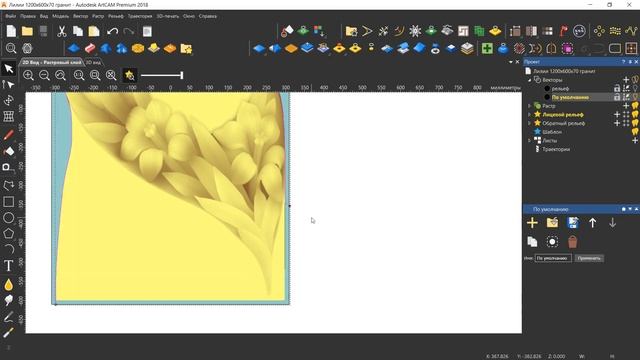The image size is (640, 360).
Task: Expand the Обратный рельеф tree node
Action: (x=530, y=123)
